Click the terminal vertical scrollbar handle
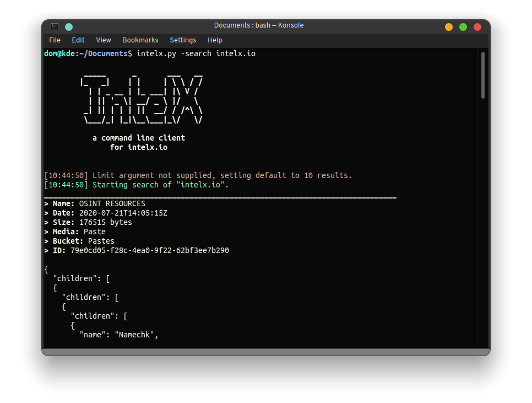This screenshot has width=532, height=403. click(483, 75)
